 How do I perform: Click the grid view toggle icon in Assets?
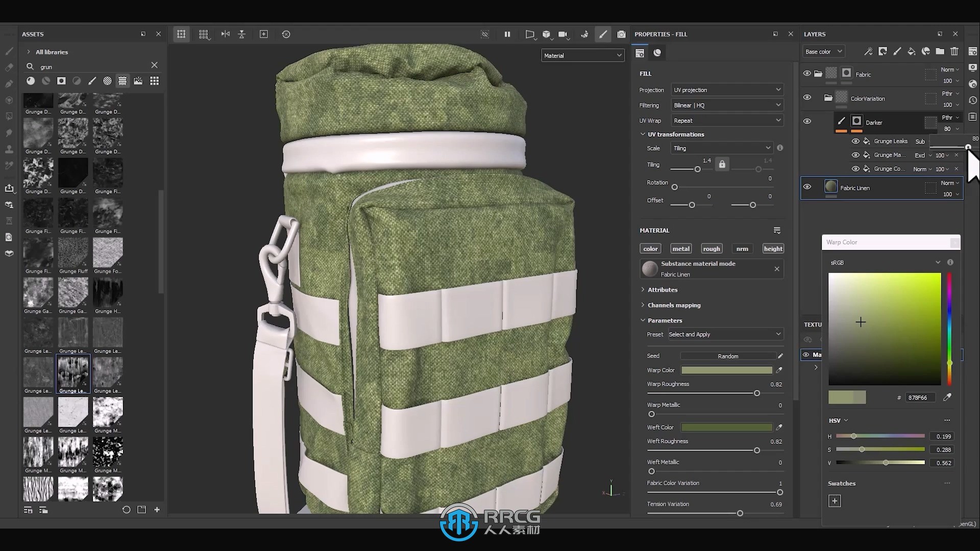pos(154,81)
